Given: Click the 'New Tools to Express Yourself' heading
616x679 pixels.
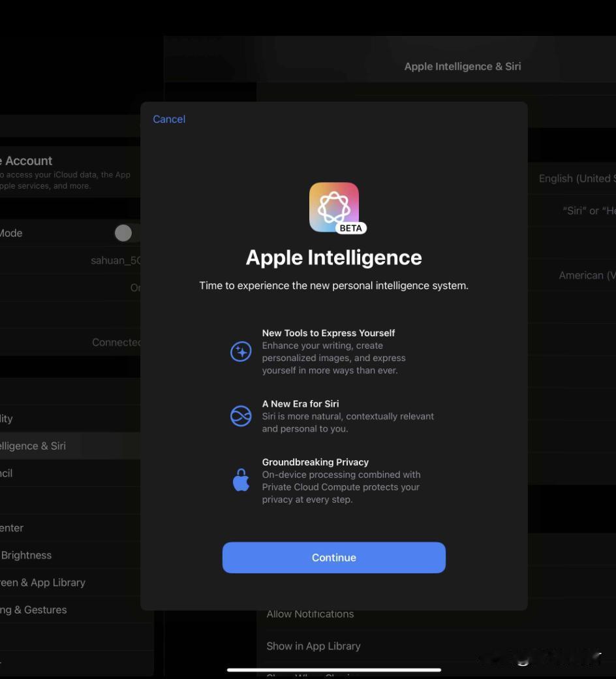Looking at the screenshot, I should (x=328, y=333).
